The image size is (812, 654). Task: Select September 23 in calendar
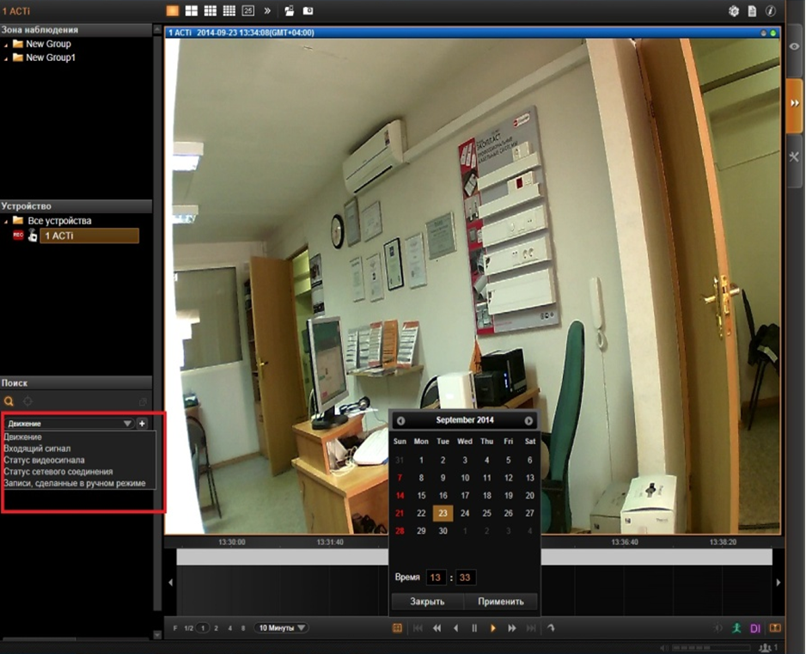(443, 513)
